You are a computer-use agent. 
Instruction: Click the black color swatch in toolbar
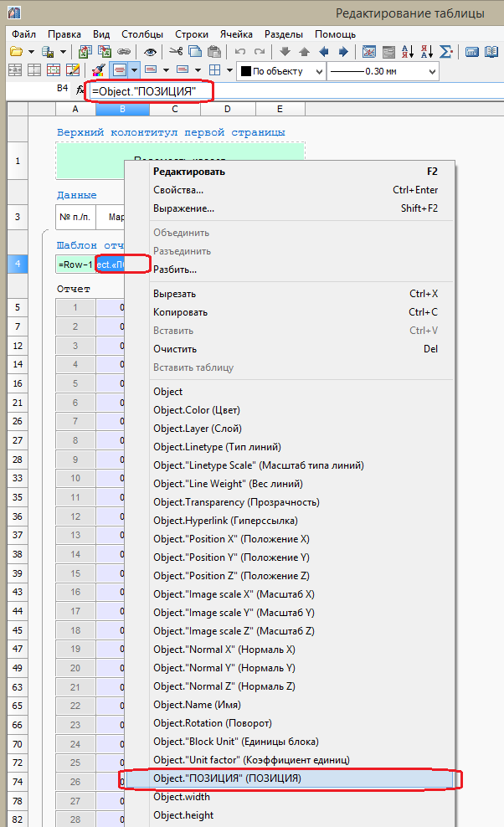coord(246,71)
